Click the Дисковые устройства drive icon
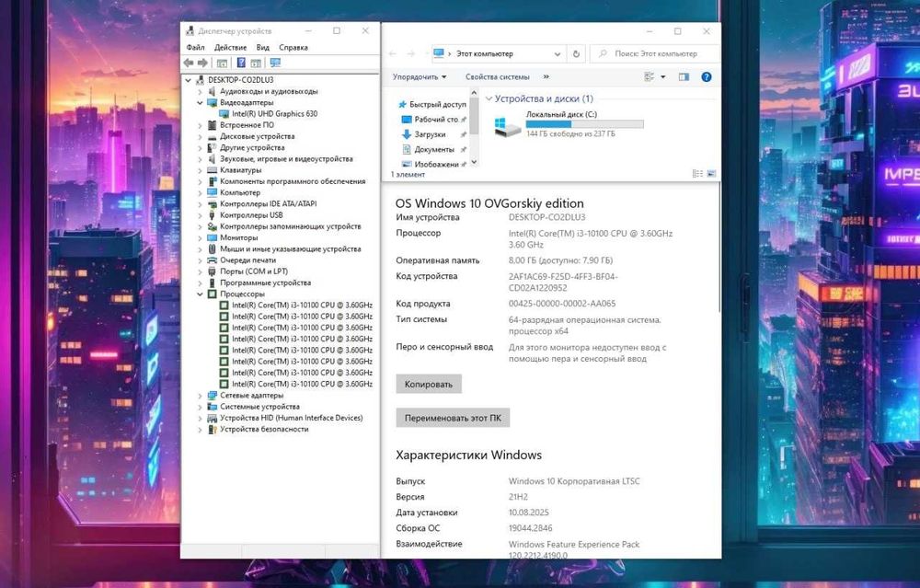This screenshot has height=588, width=920. pyautogui.click(x=213, y=136)
